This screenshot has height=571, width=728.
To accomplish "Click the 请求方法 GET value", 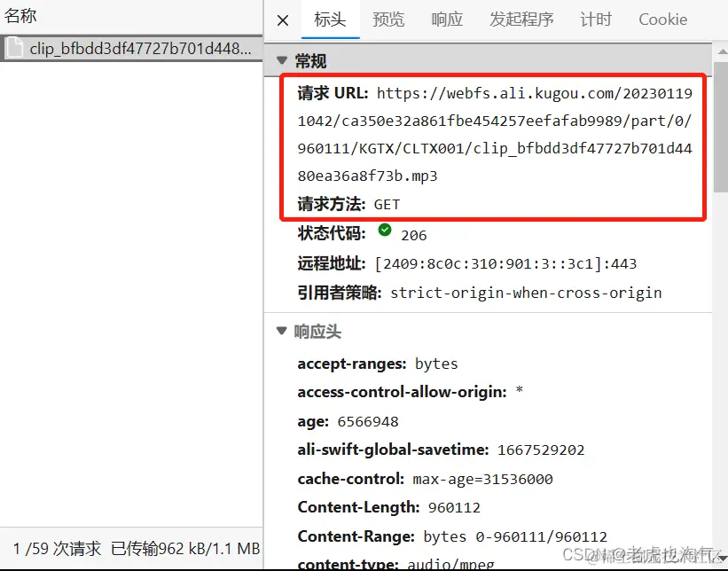I will (x=387, y=205).
